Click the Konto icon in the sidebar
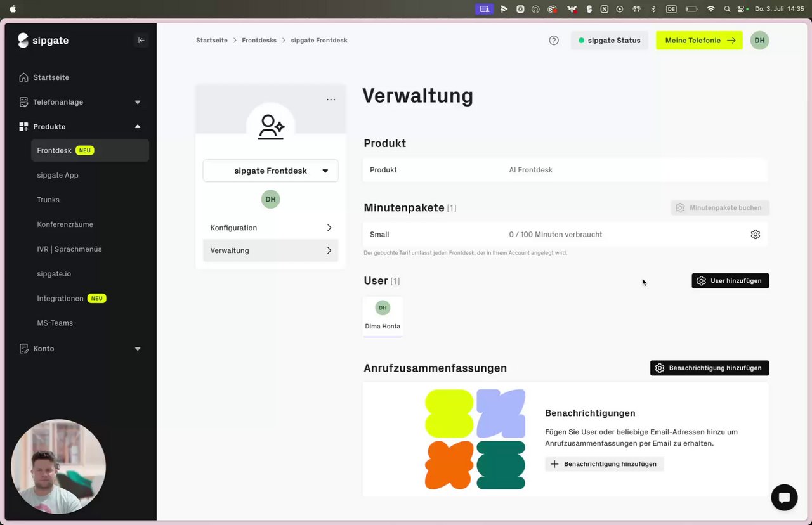The width and height of the screenshot is (812, 525). pos(23,349)
